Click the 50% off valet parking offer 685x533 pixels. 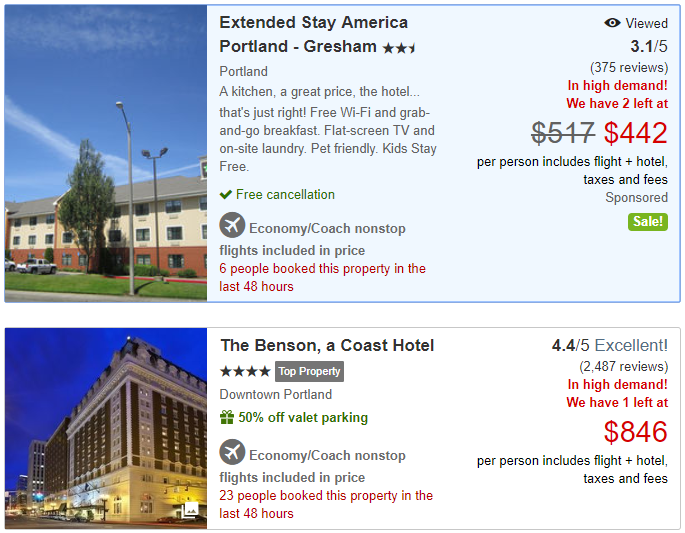pyautogui.click(x=303, y=417)
